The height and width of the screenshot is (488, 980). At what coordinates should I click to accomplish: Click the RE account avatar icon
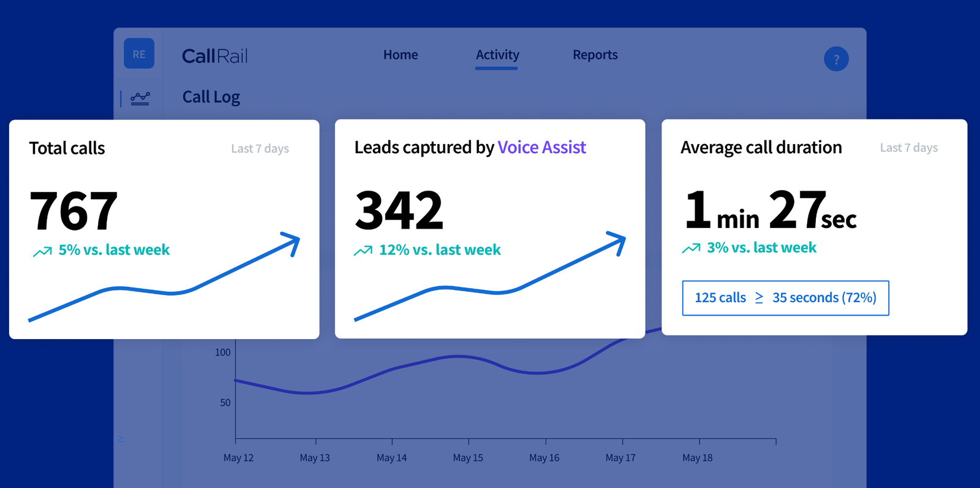click(x=139, y=54)
